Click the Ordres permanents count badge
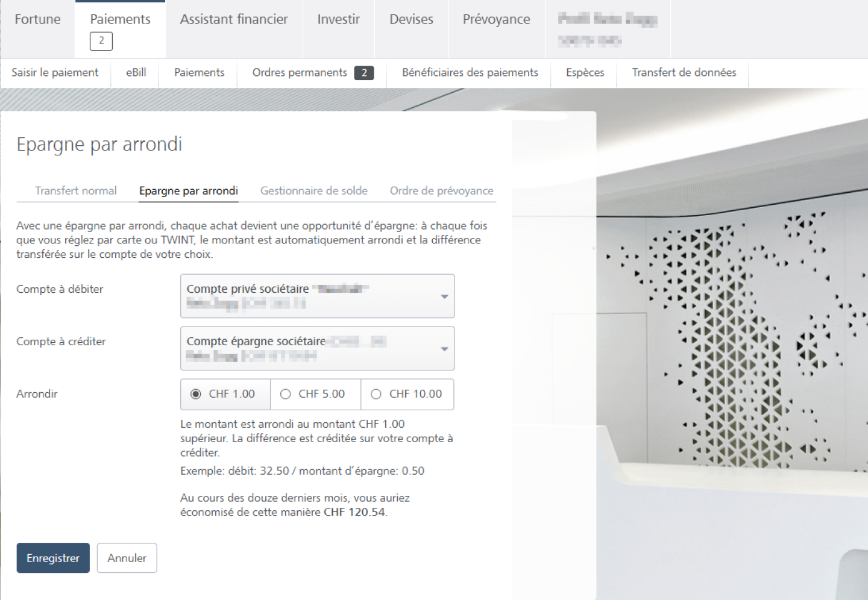Screen dimensions: 868x600 coord(364,73)
